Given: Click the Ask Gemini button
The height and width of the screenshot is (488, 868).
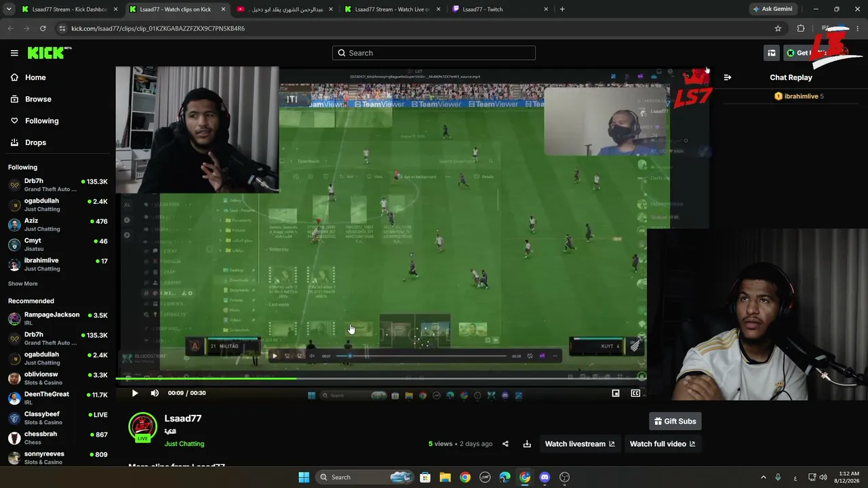Looking at the screenshot, I should (772, 9).
